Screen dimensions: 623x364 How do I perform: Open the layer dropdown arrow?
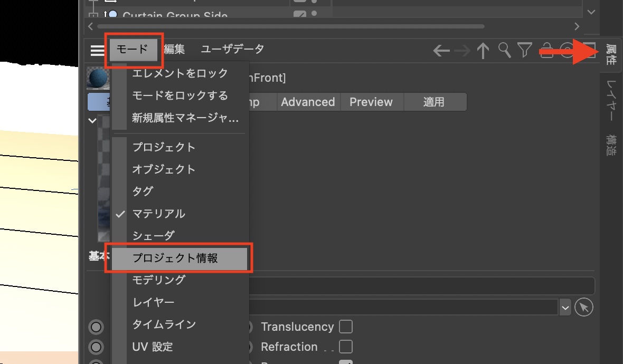(x=565, y=307)
